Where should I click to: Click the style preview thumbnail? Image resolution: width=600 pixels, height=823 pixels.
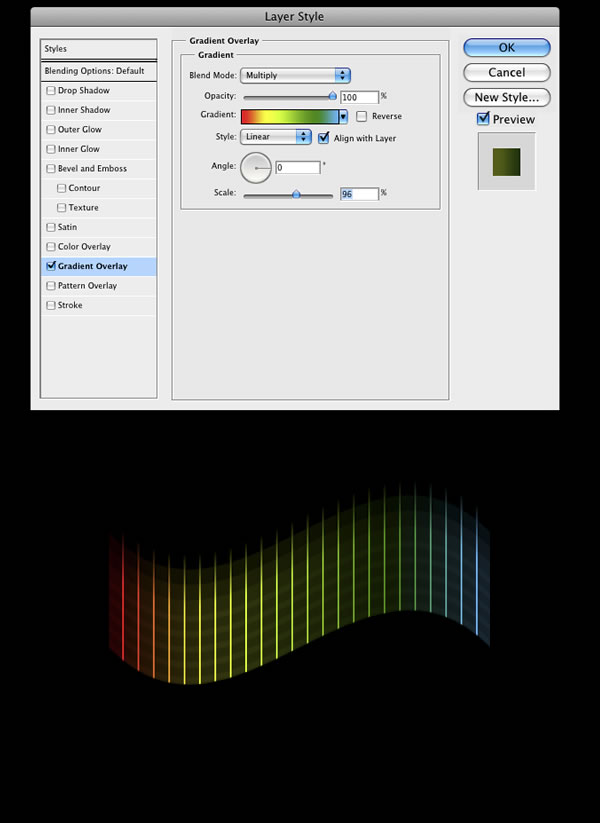pos(507,162)
